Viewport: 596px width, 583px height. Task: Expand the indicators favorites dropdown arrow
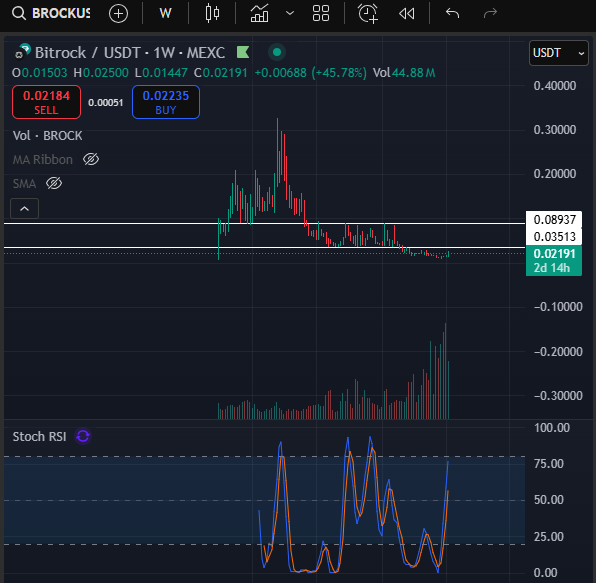tap(290, 13)
